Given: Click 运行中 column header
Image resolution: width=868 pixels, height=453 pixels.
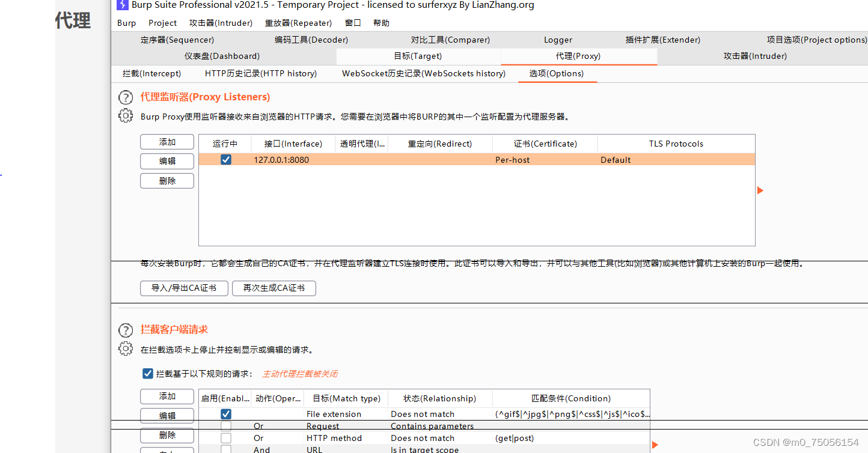Looking at the screenshot, I should (225, 144).
